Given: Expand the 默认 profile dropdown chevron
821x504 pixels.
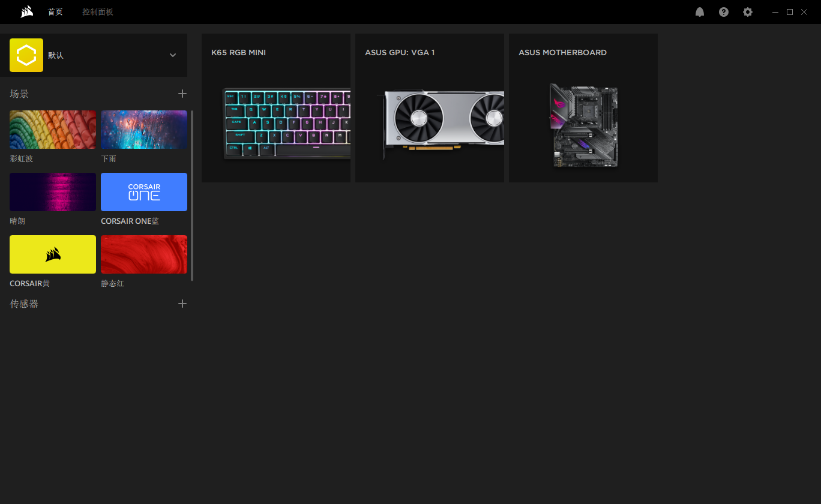Looking at the screenshot, I should click(173, 55).
